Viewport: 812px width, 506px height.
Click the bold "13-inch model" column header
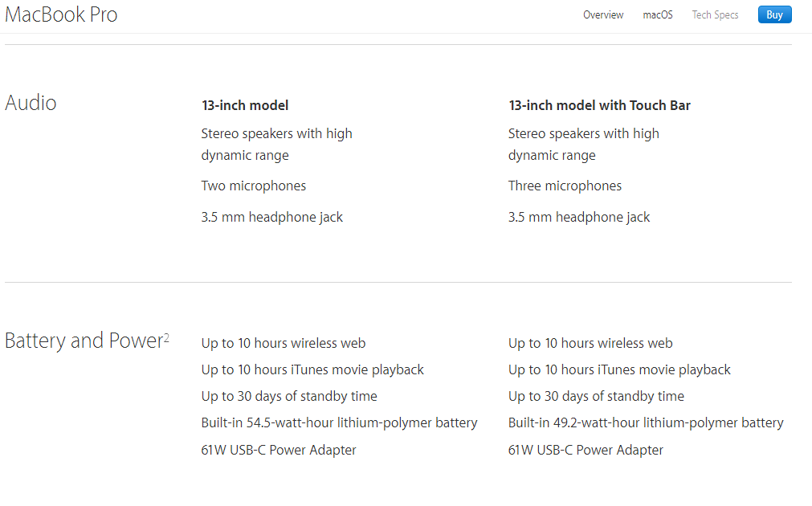(245, 105)
